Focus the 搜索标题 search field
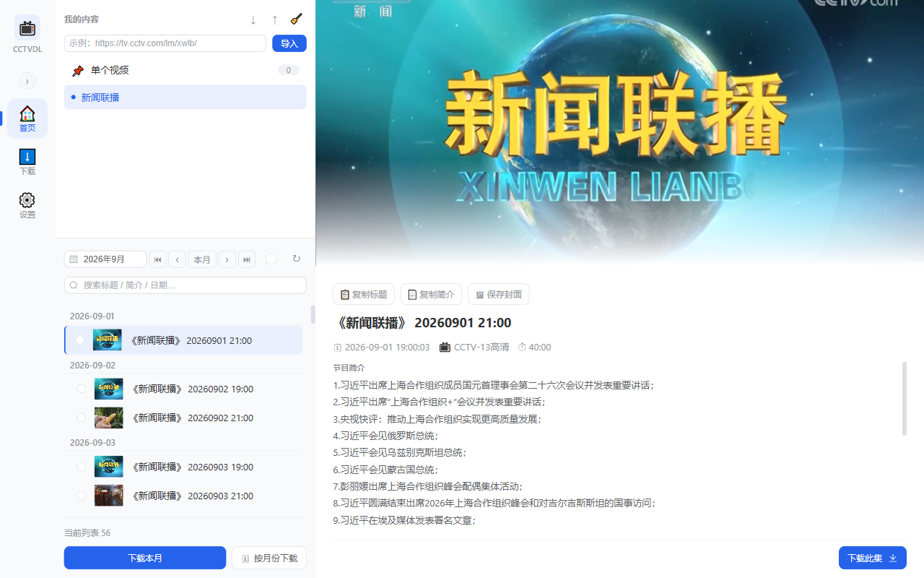Image resolution: width=924 pixels, height=578 pixels. [186, 285]
